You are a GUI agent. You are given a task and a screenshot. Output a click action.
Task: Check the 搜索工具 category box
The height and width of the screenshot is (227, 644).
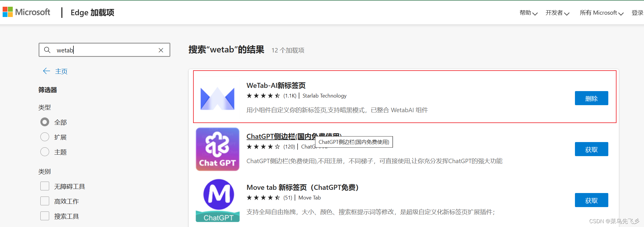point(45,216)
